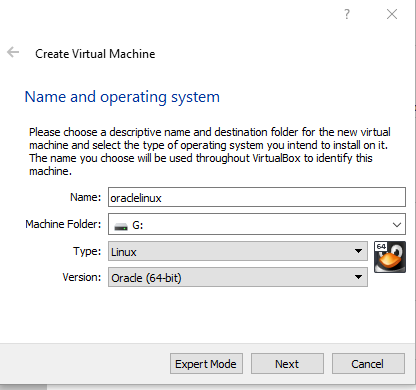Image resolution: width=416 pixels, height=390 pixels.
Task: Click the Type: label
Action: coord(87,251)
